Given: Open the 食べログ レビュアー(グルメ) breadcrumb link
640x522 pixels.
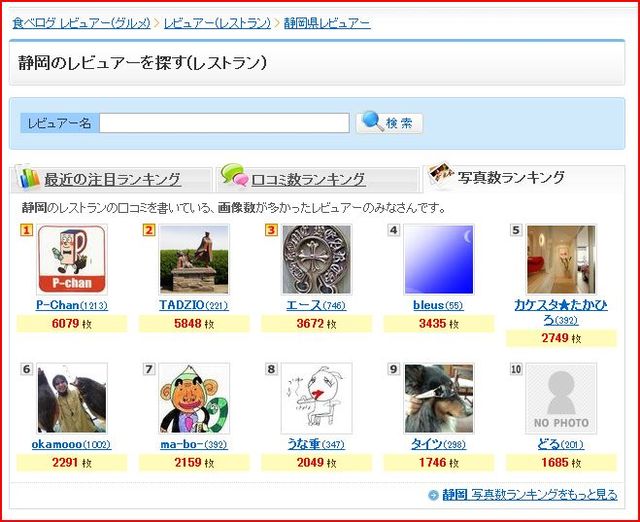Looking at the screenshot, I should tap(80, 22).
